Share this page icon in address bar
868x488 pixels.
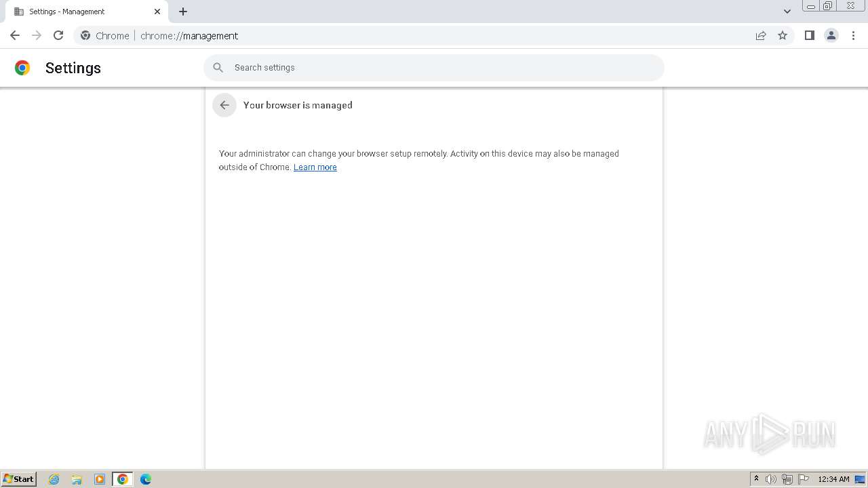tap(761, 35)
